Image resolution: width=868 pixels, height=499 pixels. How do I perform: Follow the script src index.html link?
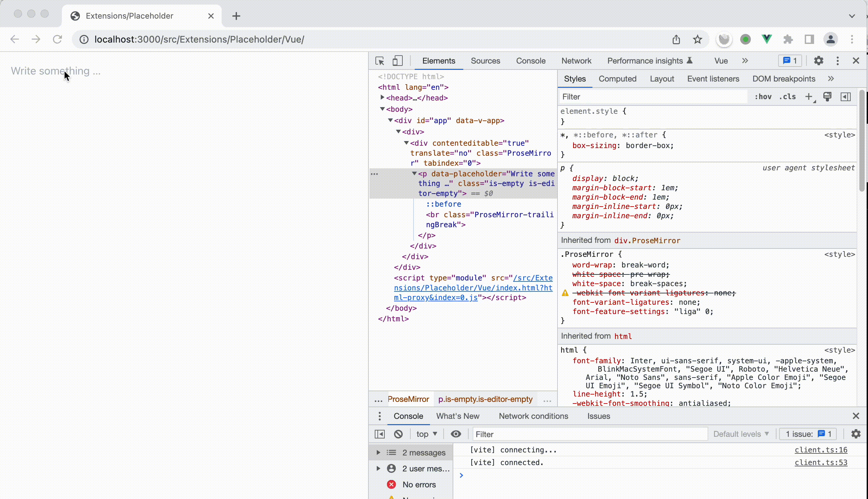473,288
